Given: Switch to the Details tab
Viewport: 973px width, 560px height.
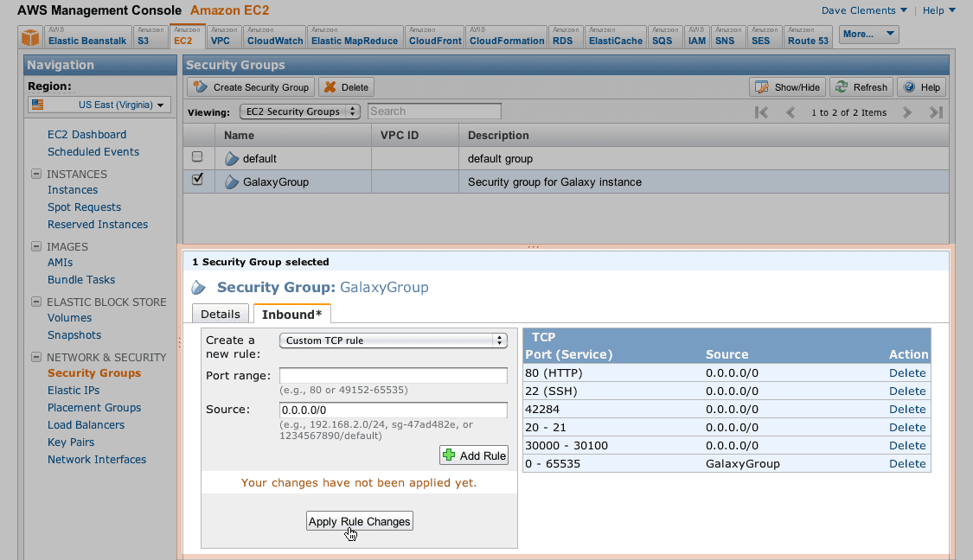Looking at the screenshot, I should [x=220, y=313].
